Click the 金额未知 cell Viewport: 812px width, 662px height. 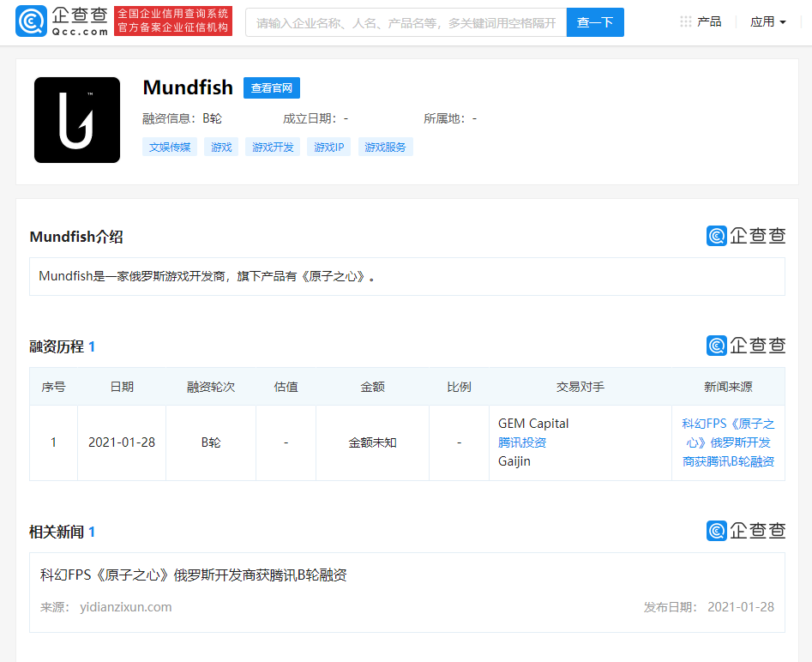point(372,442)
